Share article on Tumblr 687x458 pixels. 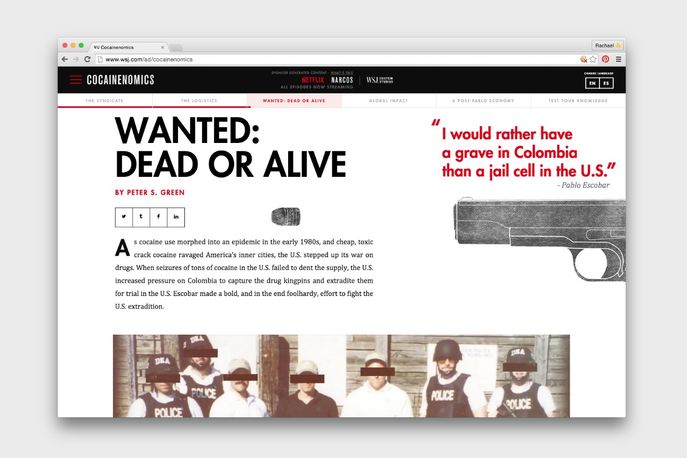(x=141, y=216)
